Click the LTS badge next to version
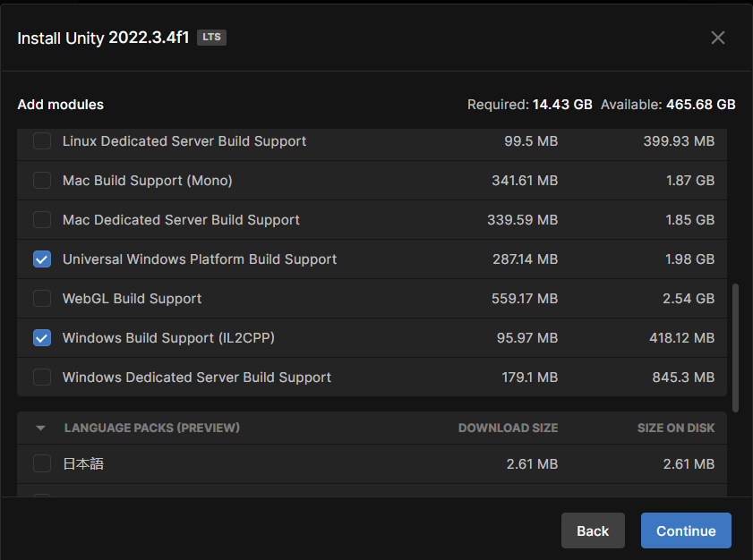Viewport: 753px width, 560px height. 211,37
